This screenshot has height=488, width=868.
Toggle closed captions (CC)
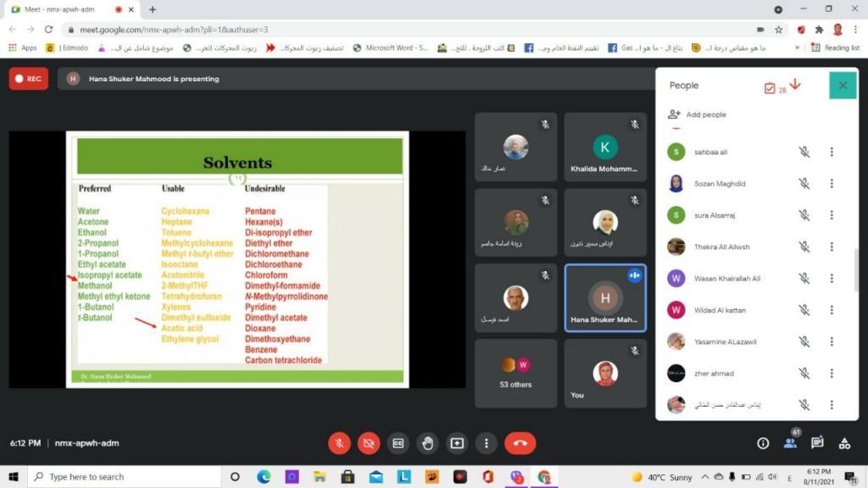[x=398, y=443]
